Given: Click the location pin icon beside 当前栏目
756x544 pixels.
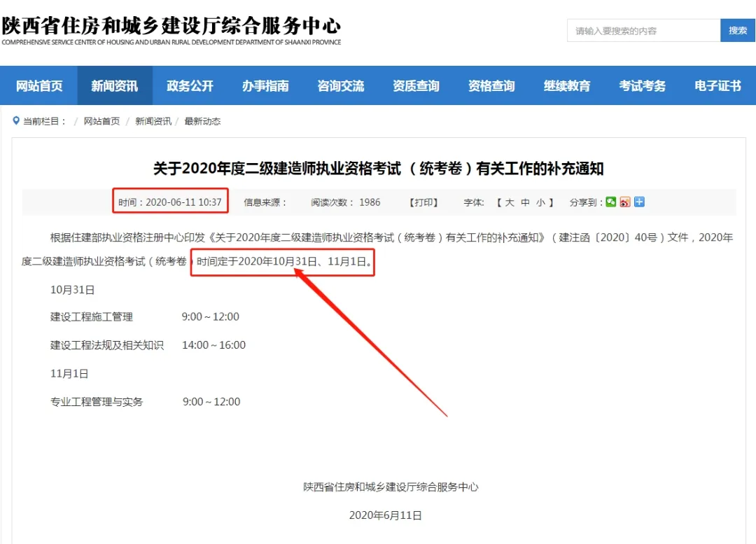Looking at the screenshot, I should (16, 120).
